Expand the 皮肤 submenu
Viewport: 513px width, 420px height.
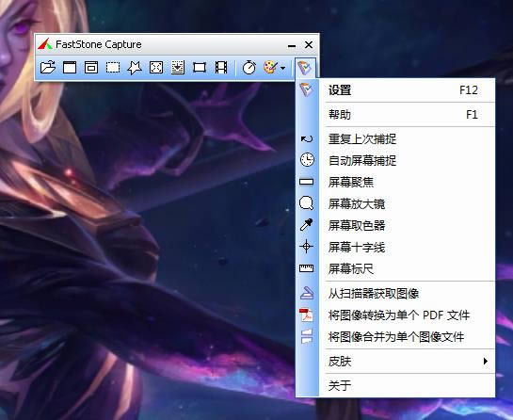[395, 361]
